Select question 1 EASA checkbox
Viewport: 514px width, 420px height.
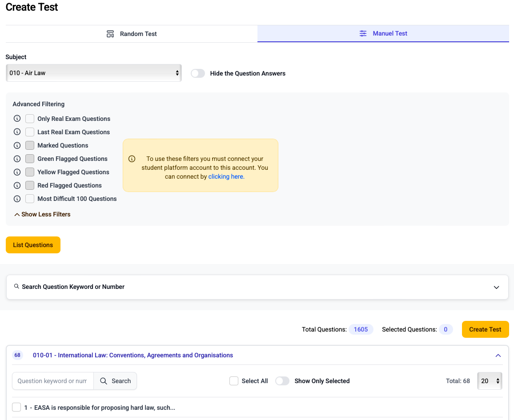click(x=16, y=407)
